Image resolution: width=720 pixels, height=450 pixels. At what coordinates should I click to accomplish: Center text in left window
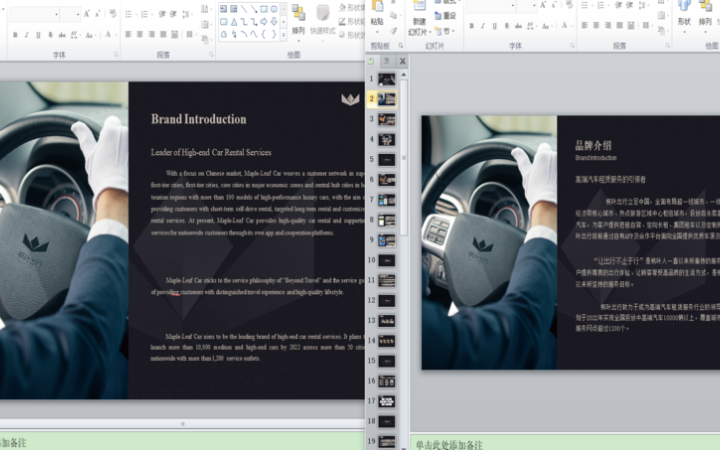pyautogui.click(x=140, y=34)
